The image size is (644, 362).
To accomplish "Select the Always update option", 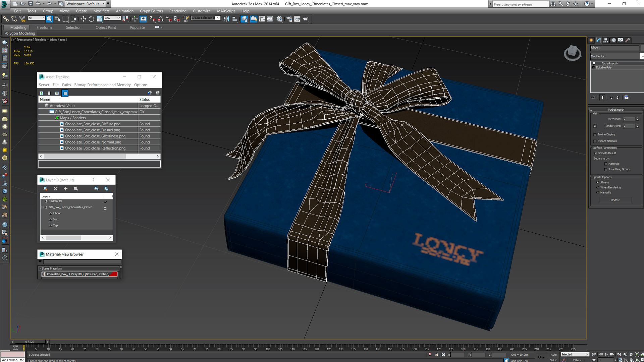I will pyautogui.click(x=598, y=182).
